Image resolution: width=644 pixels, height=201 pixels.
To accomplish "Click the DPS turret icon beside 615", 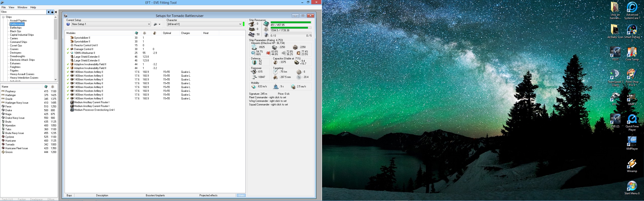I will pyautogui.click(x=254, y=72).
